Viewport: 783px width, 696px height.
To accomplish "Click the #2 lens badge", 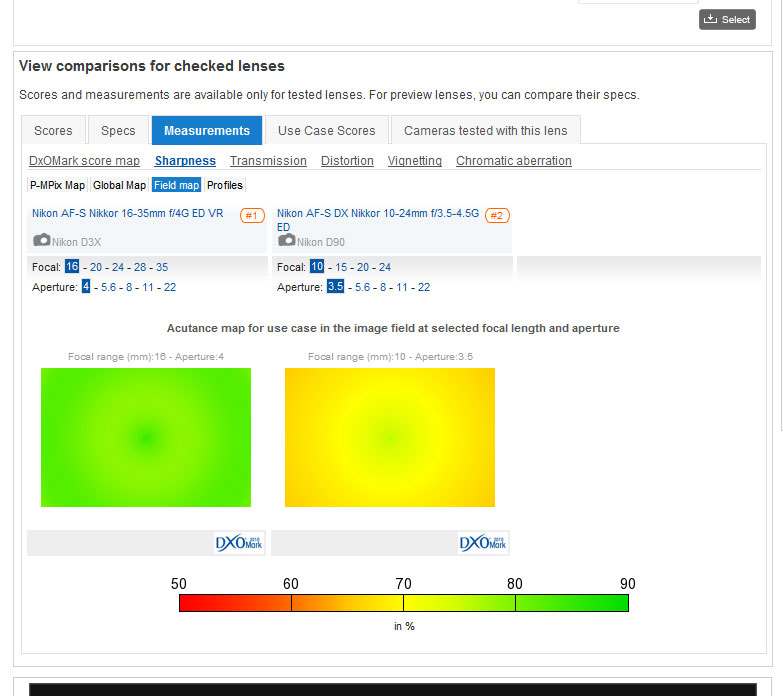I will point(497,216).
